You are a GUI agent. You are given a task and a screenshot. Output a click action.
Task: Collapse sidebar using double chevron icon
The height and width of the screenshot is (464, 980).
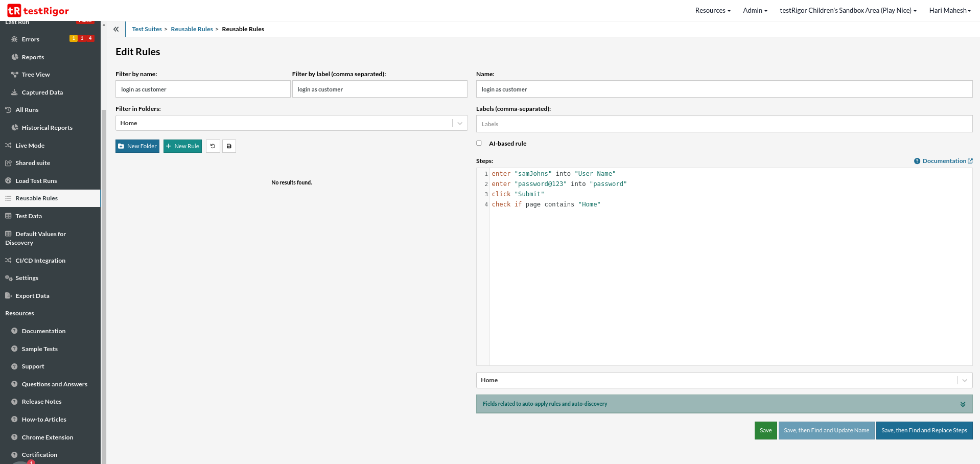tap(116, 29)
